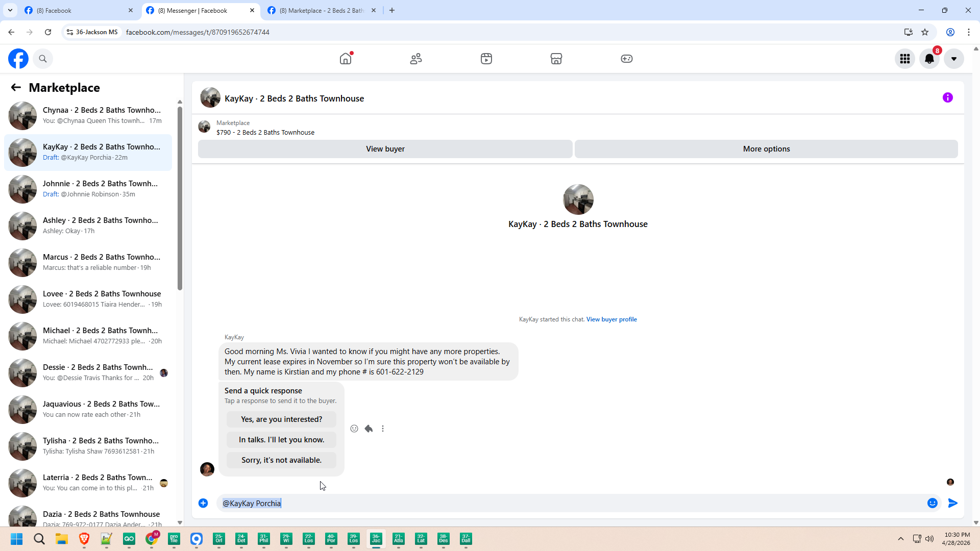Open more attachment actions plus icon

click(203, 503)
